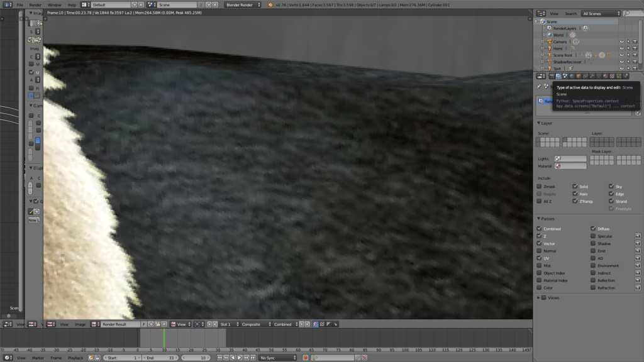Click the outliner search magnifier field
Viewport: 644px width, 362px height.
coord(630,13)
